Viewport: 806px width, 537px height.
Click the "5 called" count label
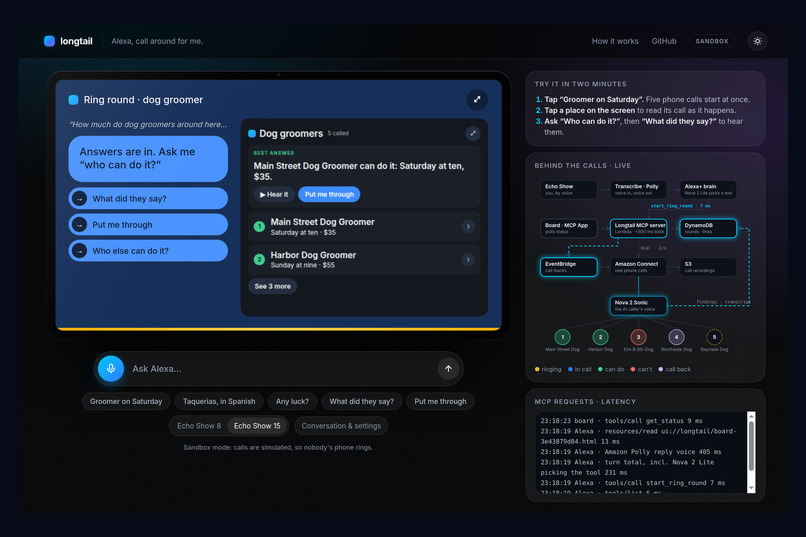[x=338, y=133]
